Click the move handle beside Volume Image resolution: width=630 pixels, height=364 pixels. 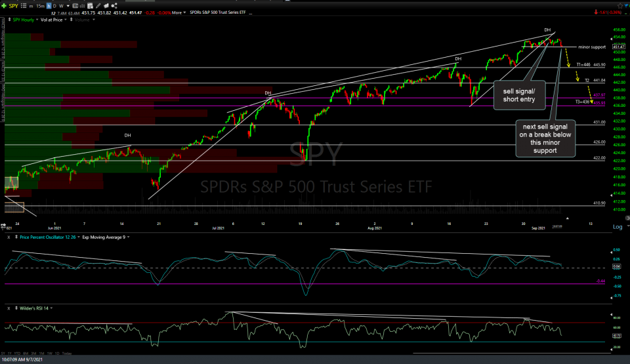pos(71,20)
